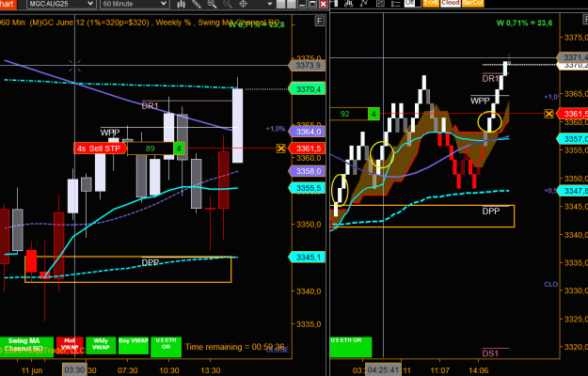Click the DPP label in right chart

tap(491, 211)
